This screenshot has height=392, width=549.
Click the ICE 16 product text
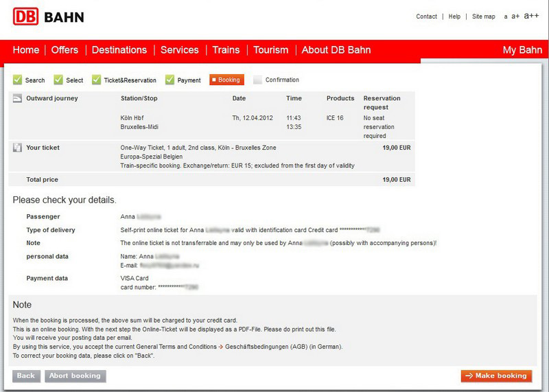click(x=335, y=118)
